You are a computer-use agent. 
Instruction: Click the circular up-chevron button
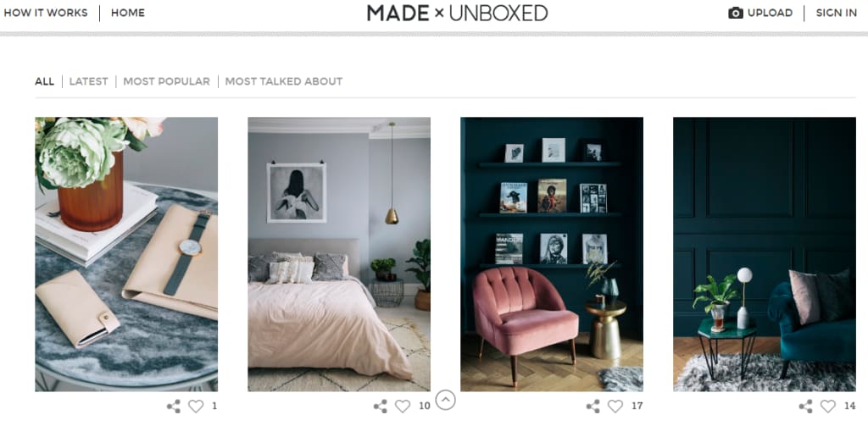click(446, 400)
